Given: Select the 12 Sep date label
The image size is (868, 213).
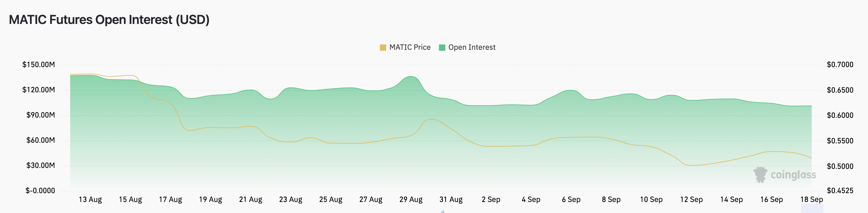Looking at the screenshot, I should coord(691,199).
